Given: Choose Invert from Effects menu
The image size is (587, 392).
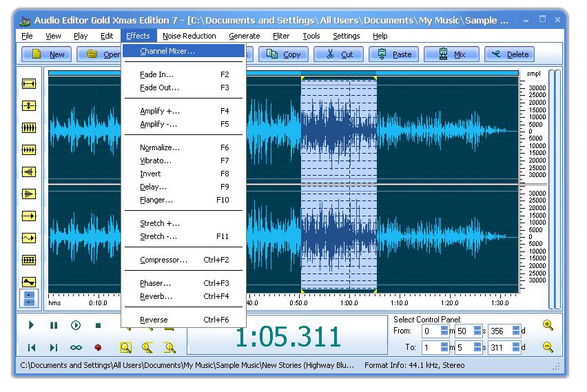Looking at the screenshot, I should click(x=184, y=174).
